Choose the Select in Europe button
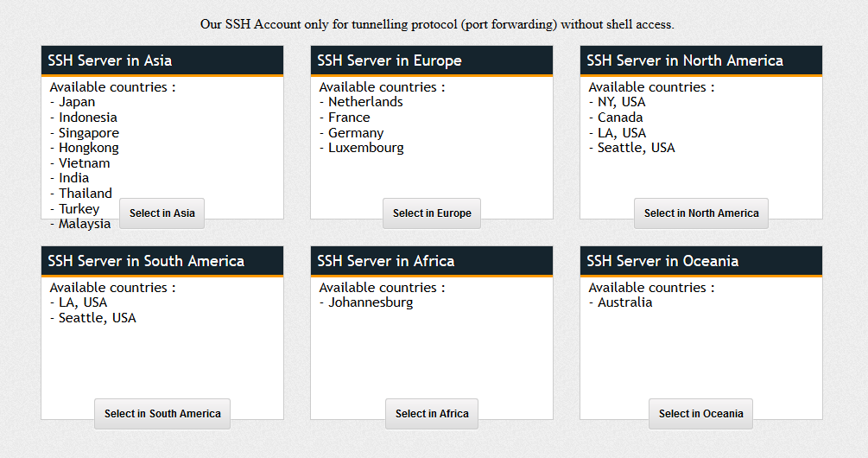The height and width of the screenshot is (458, 868). coord(432,213)
